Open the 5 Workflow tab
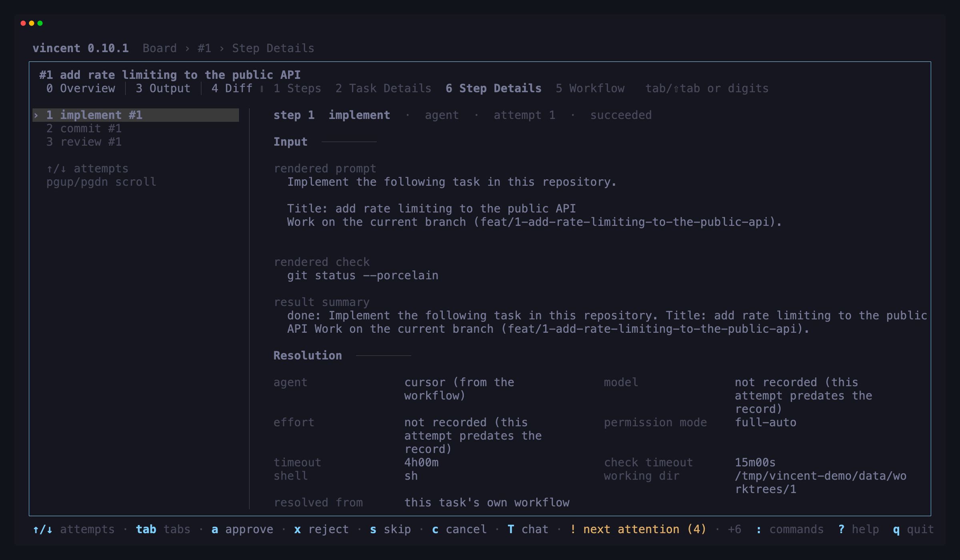Viewport: 960px width, 560px height. coord(590,88)
